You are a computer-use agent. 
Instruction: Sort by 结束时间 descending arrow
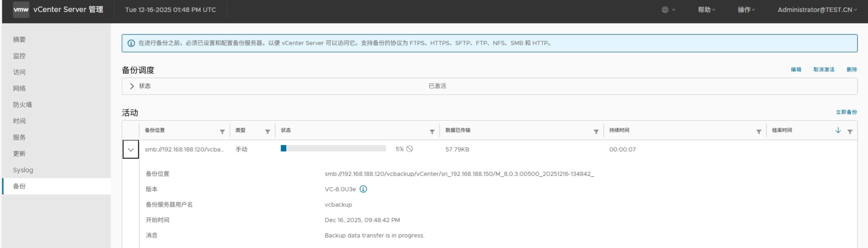pos(838,130)
